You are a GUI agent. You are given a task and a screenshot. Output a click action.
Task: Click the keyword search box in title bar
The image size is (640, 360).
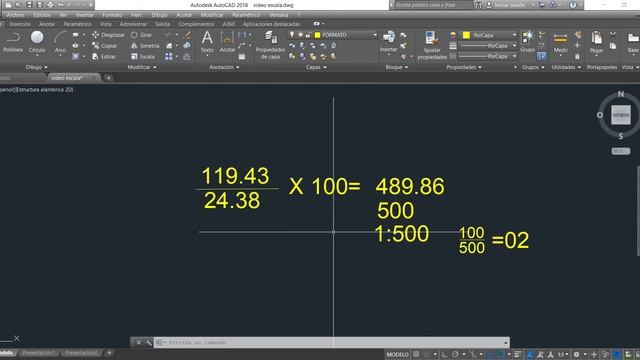tap(433, 5)
